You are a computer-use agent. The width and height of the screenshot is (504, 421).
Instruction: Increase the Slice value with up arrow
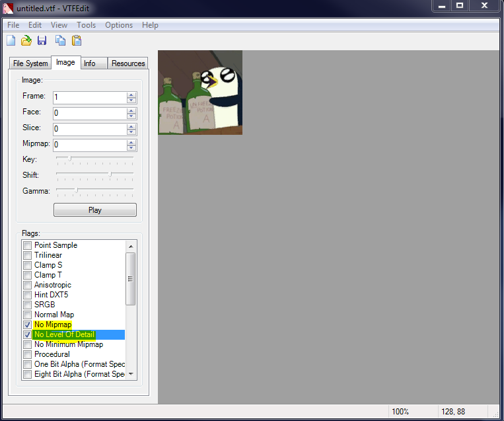(131, 126)
